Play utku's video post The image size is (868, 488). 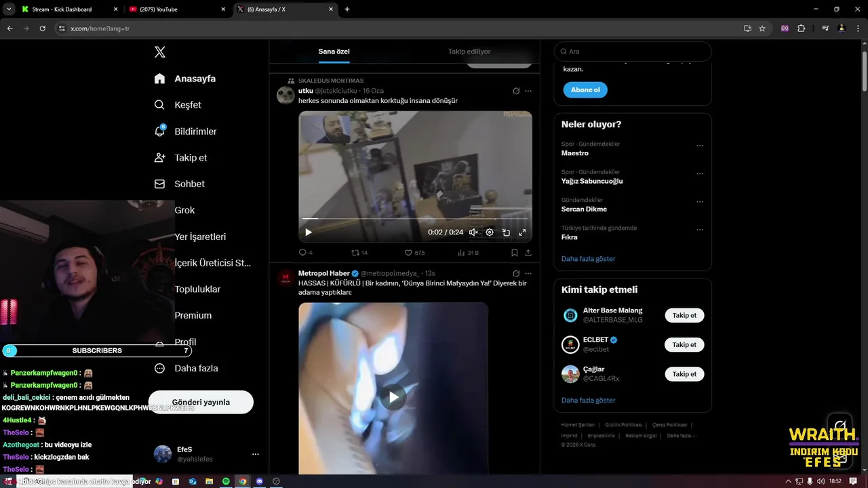tap(309, 232)
